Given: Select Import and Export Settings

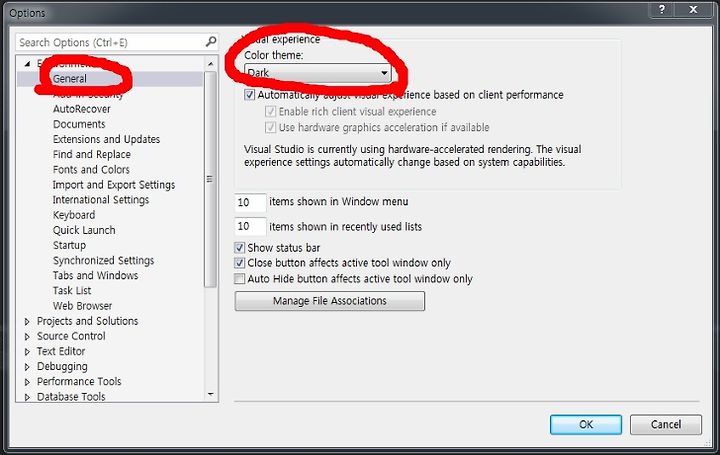Looking at the screenshot, I should (x=114, y=185).
